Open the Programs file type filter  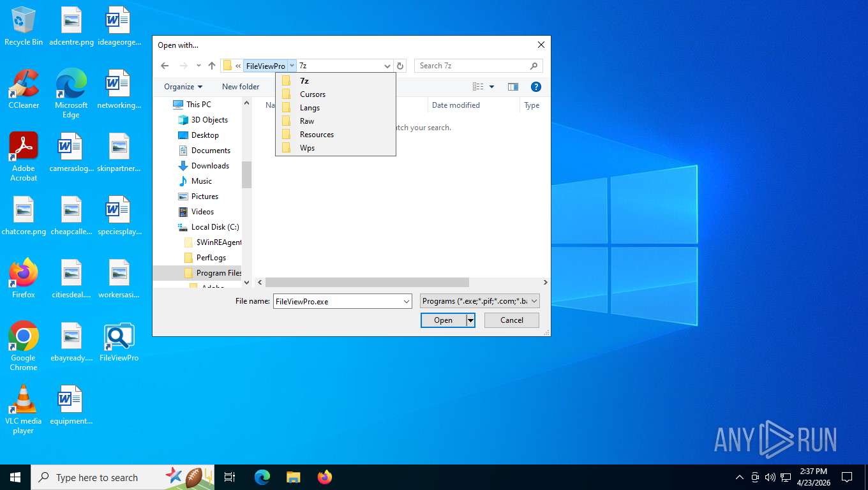(x=480, y=301)
